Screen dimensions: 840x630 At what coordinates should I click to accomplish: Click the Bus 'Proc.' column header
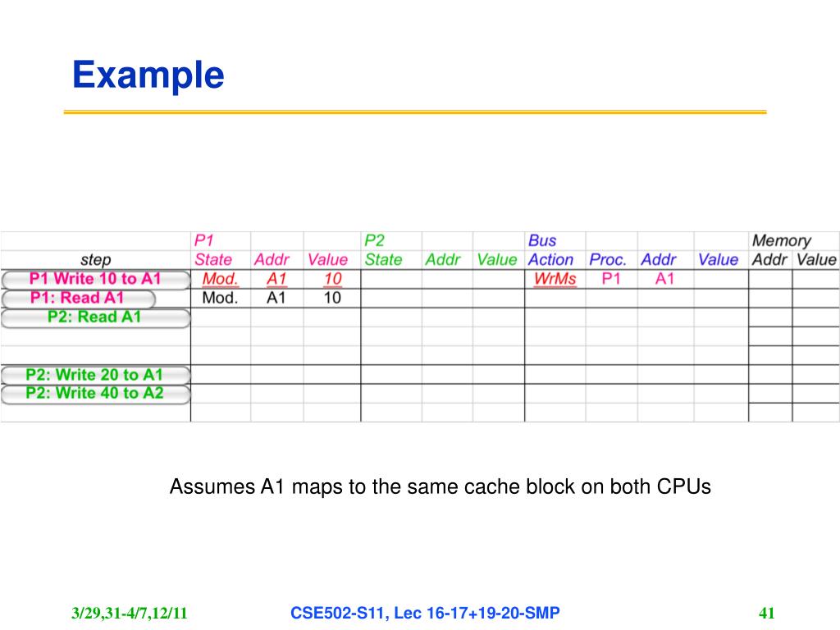608,260
